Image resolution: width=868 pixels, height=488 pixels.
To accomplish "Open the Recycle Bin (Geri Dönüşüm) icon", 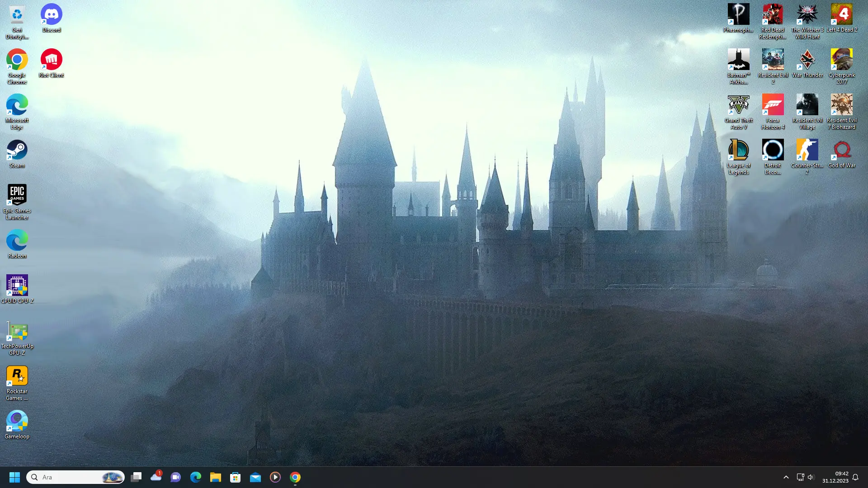I will (x=17, y=21).
